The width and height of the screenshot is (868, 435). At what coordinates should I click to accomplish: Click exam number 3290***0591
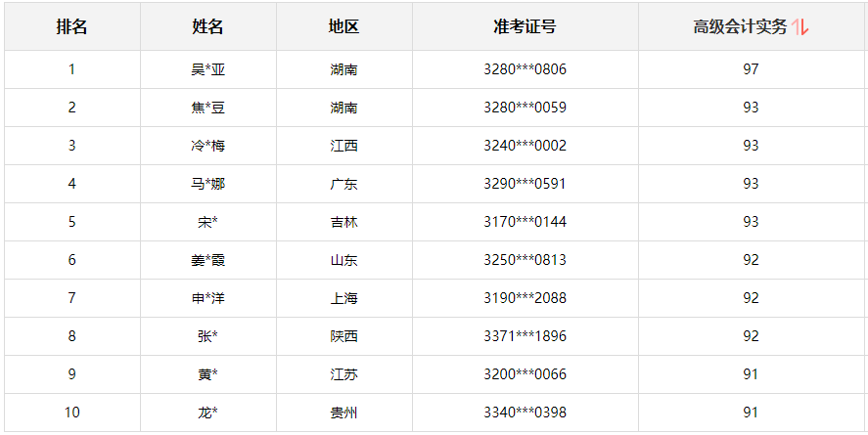click(x=525, y=184)
